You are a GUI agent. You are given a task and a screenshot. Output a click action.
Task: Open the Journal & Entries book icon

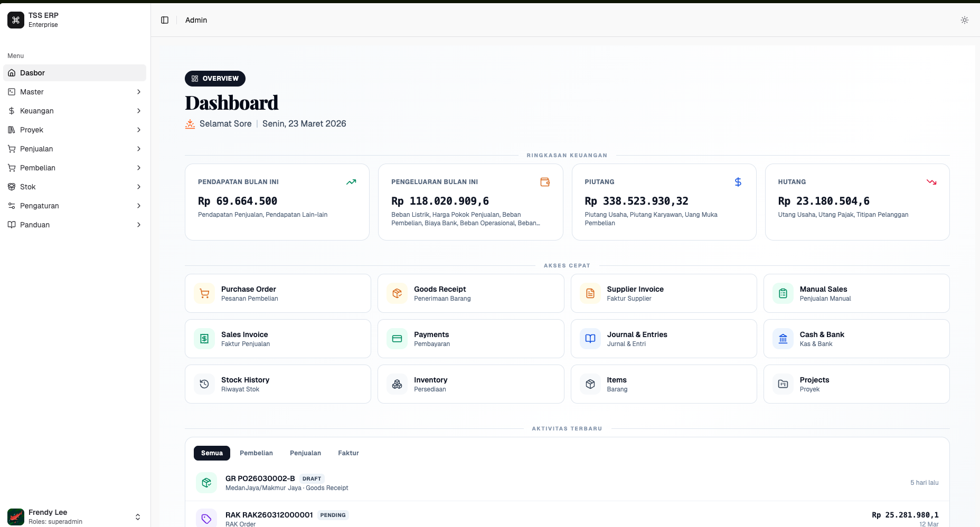click(x=590, y=339)
